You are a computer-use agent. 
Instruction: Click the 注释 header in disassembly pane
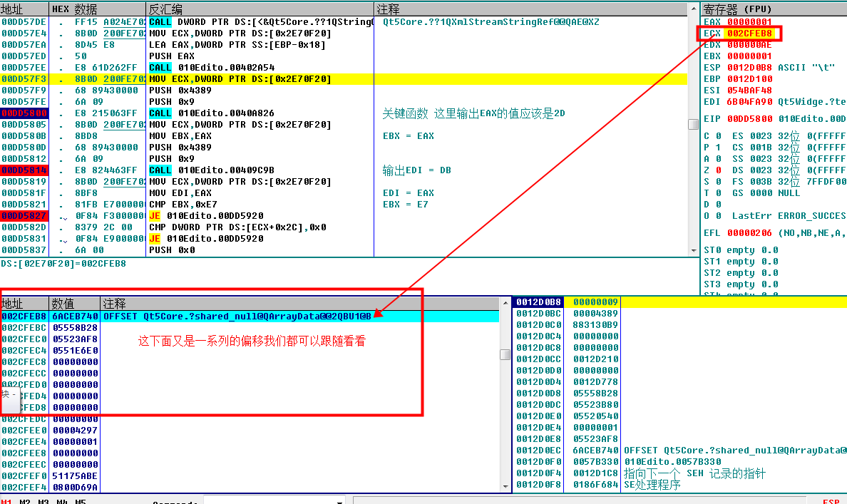pos(530,9)
